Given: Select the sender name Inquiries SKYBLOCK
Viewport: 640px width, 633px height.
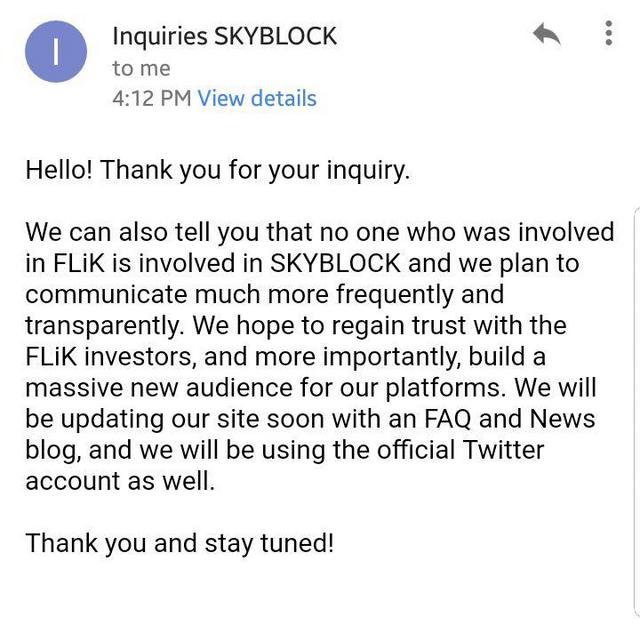Looking at the screenshot, I should coord(224,36).
